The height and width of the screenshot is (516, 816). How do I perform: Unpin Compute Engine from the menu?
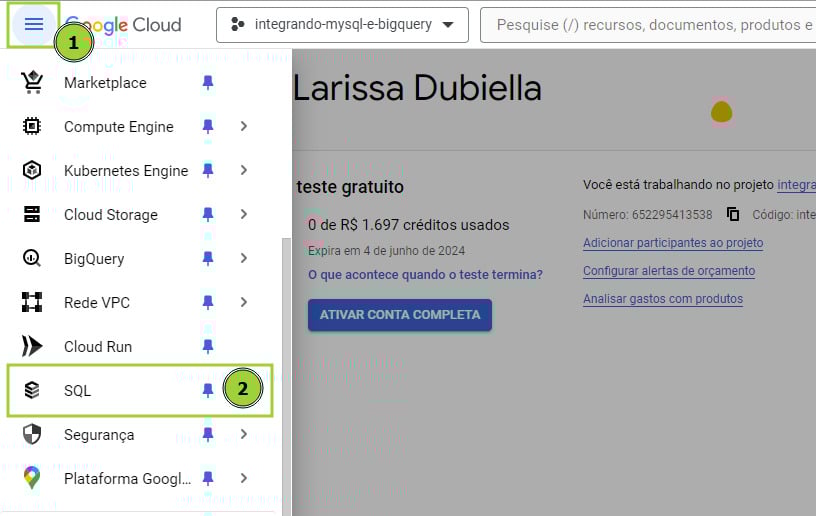click(x=208, y=126)
